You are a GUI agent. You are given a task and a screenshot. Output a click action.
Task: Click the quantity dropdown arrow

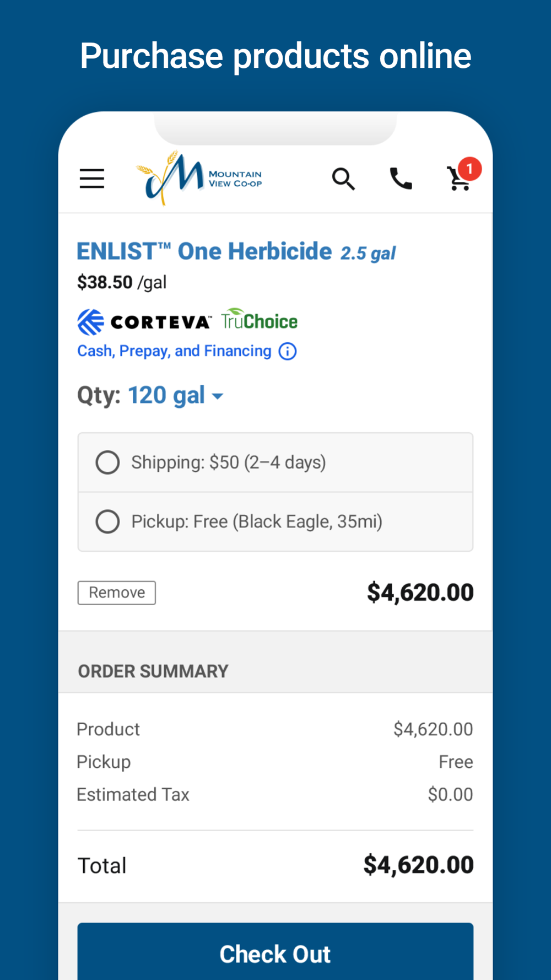point(218,396)
